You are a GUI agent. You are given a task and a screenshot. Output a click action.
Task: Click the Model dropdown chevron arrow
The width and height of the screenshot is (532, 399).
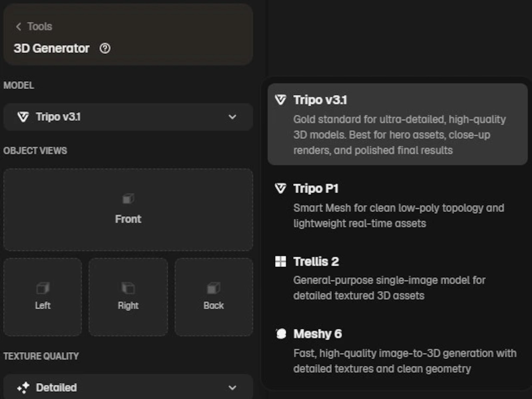pos(232,117)
